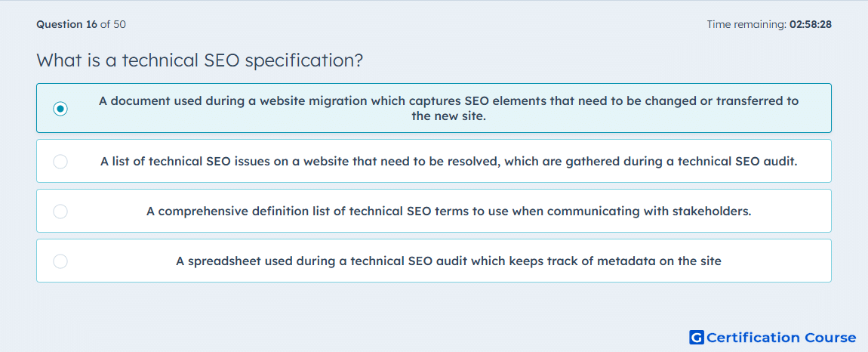Viewport: 868px width, 352px height.
Task: Click the heading 'What is a technical SEO specification?'
Action: (200, 60)
